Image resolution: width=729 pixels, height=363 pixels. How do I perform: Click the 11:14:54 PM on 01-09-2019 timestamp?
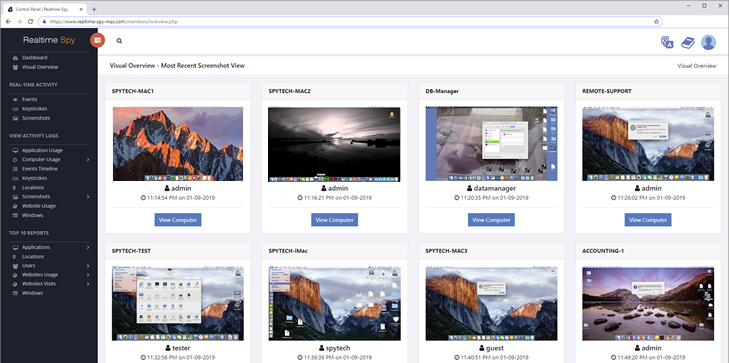181,198
